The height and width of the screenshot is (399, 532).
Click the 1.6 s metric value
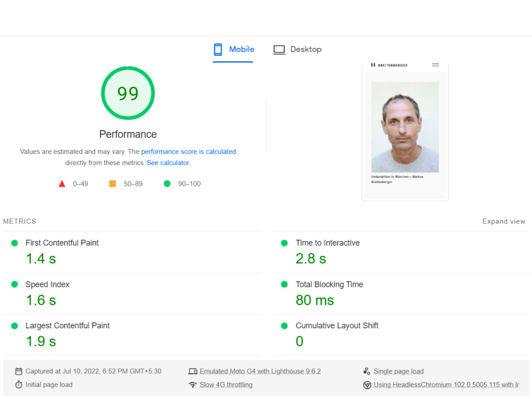point(41,300)
